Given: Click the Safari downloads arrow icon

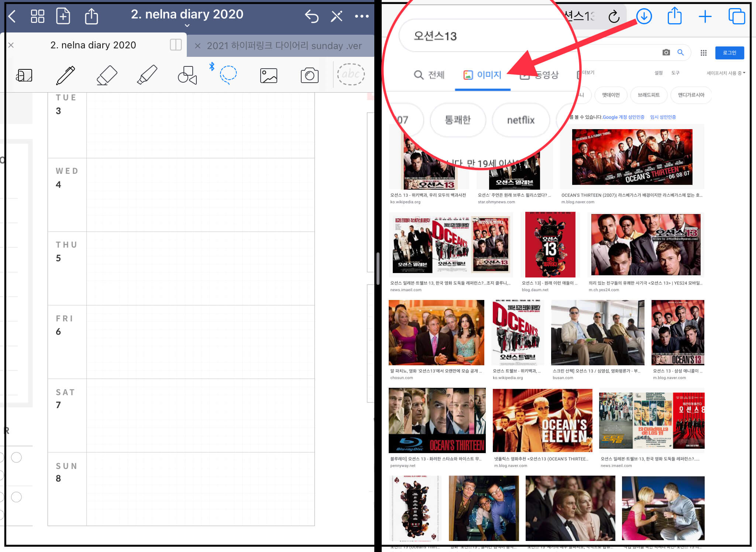Looking at the screenshot, I should tap(644, 16).
